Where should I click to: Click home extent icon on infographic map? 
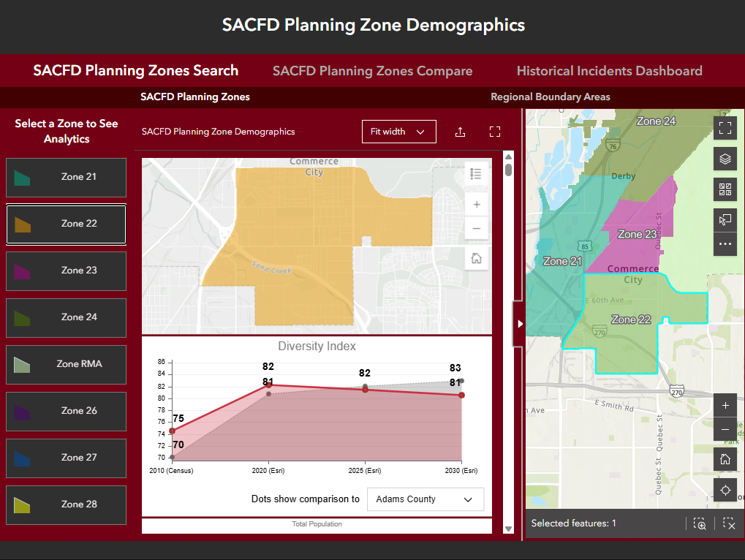pyautogui.click(x=477, y=258)
